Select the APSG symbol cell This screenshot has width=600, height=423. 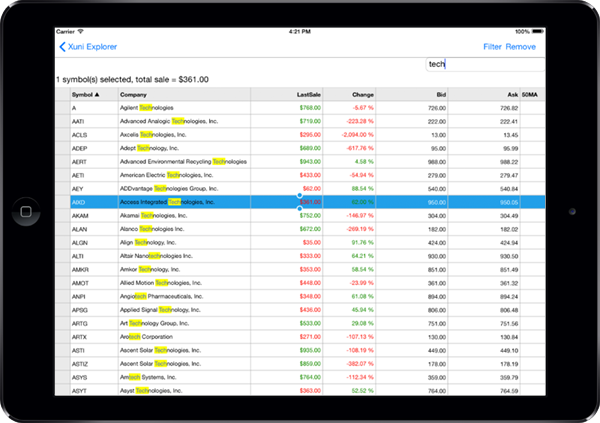[x=94, y=310]
